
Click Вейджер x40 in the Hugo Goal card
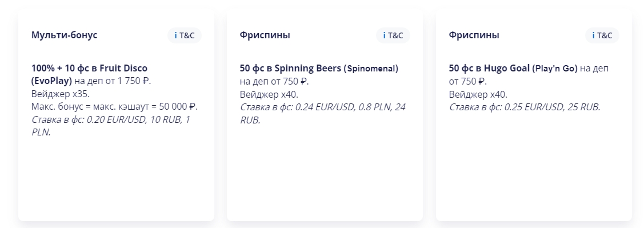pyautogui.click(x=478, y=94)
